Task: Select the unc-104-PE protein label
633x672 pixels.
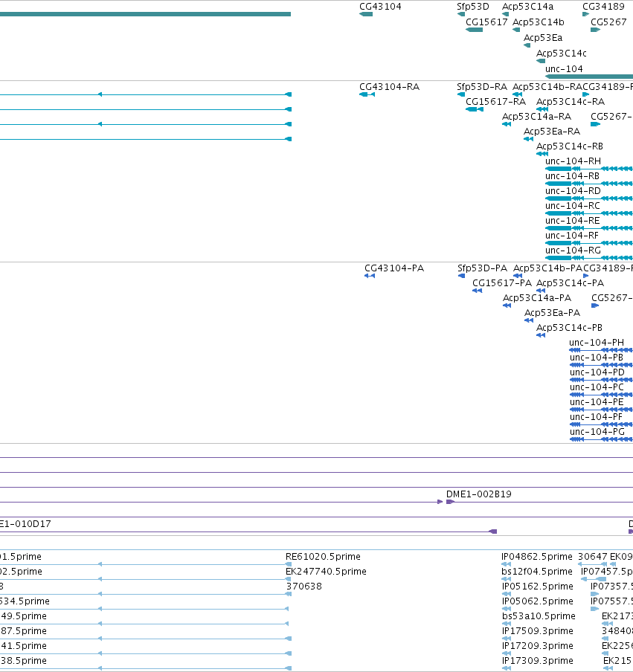Action: click(x=596, y=402)
